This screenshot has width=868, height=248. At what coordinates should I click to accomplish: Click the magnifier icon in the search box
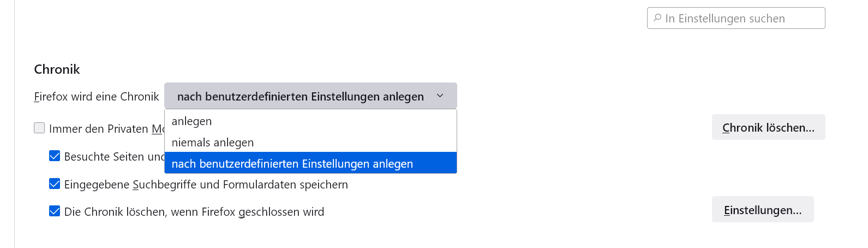[x=657, y=18]
